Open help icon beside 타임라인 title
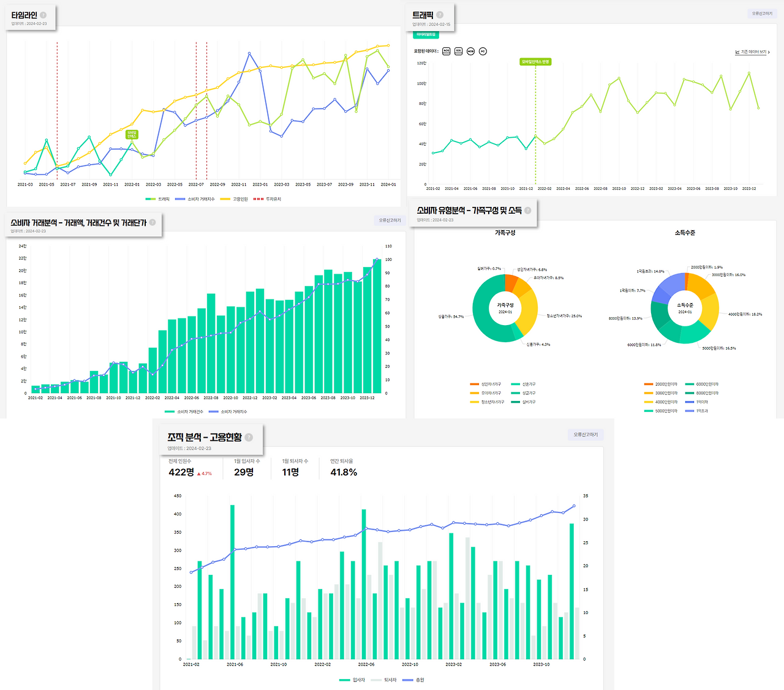 click(x=43, y=15)
